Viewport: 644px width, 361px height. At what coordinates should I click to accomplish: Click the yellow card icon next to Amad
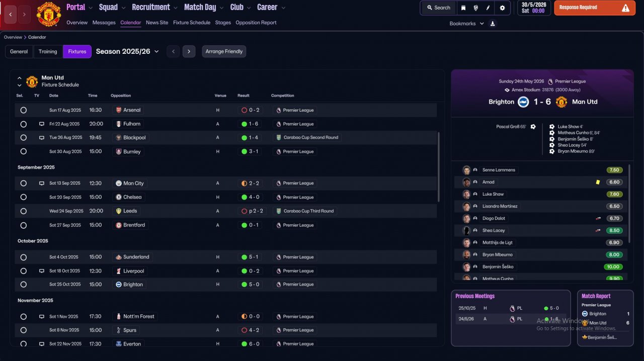click(598, 182)
